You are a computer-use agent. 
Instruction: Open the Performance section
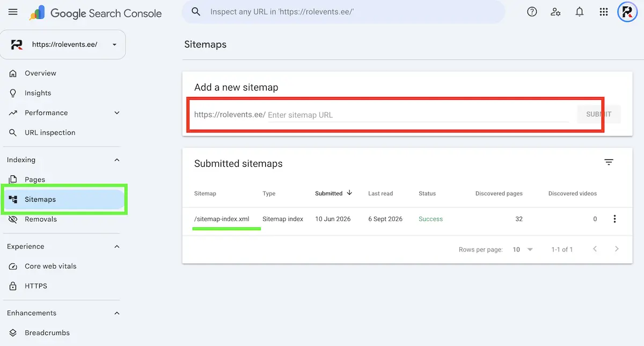(46, 113)
